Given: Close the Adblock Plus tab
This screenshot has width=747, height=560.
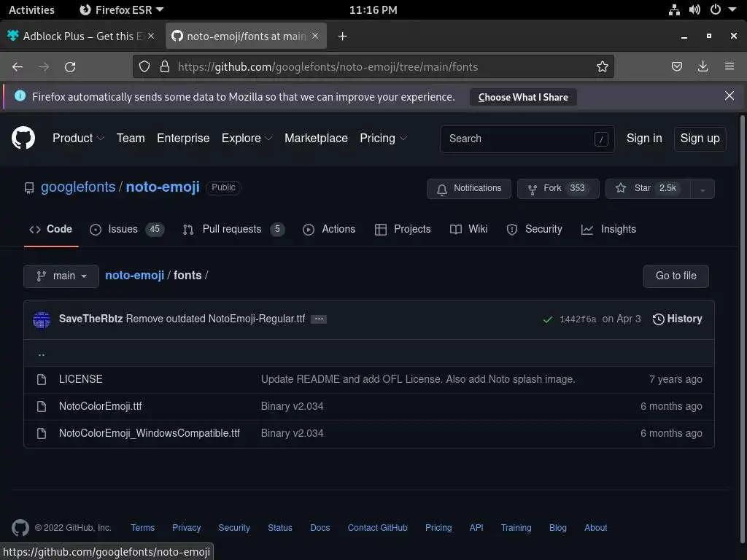Looking at the screenshot, I should pos(151,36).
